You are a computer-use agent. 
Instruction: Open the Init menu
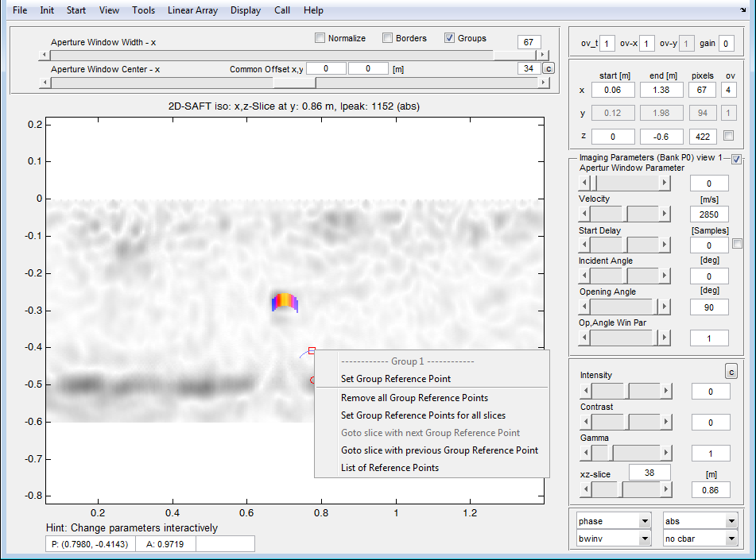pyautogui.click(x=47, y=10)
